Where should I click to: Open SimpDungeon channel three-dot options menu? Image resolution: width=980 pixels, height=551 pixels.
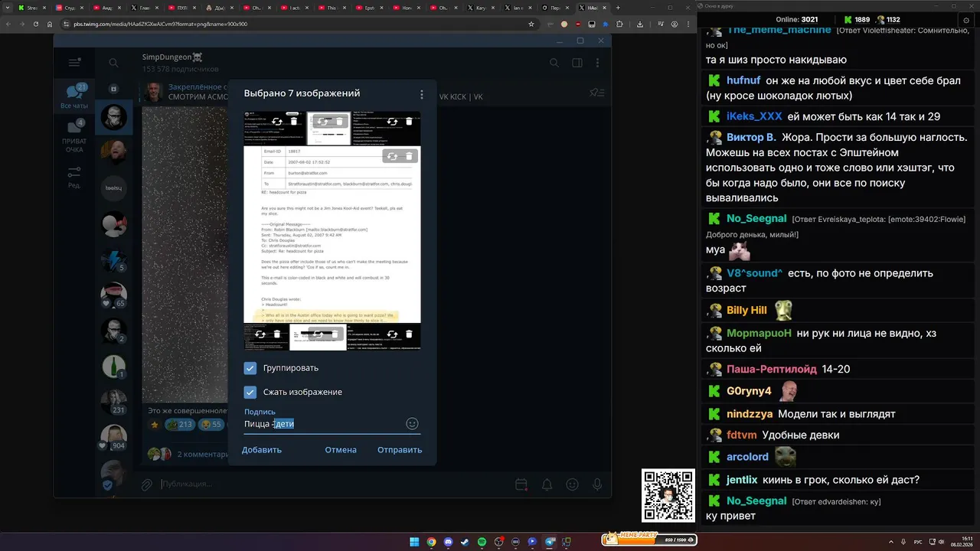pos(598,63)
